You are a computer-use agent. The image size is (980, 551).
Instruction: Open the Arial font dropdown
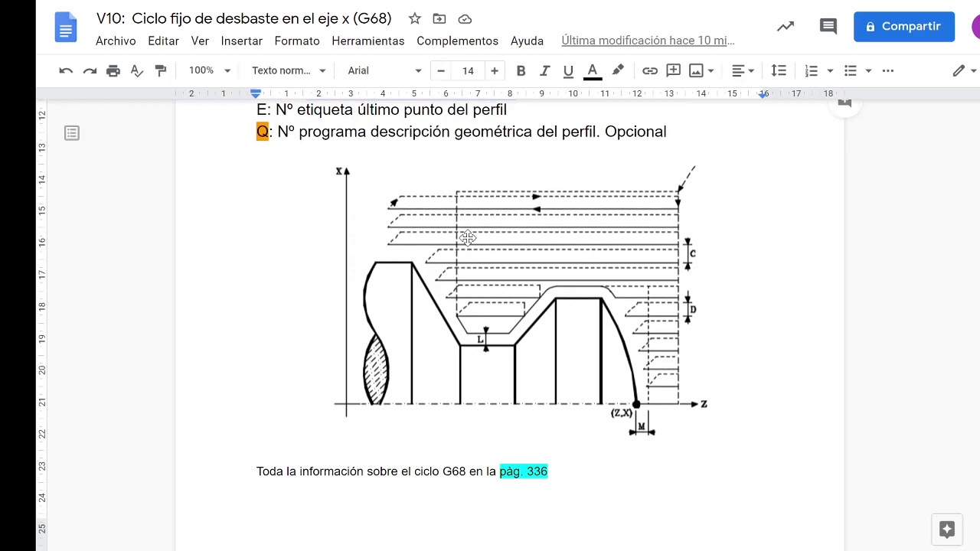[x=384, y=70]
